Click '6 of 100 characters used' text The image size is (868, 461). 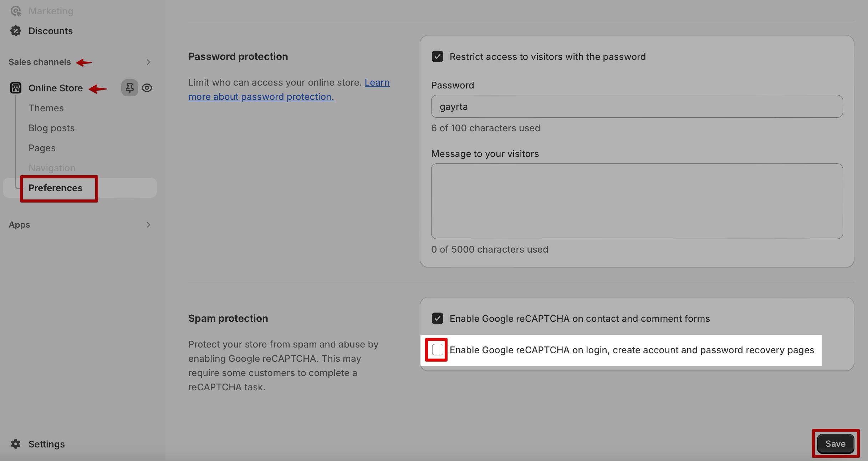(x=486, y=128)
